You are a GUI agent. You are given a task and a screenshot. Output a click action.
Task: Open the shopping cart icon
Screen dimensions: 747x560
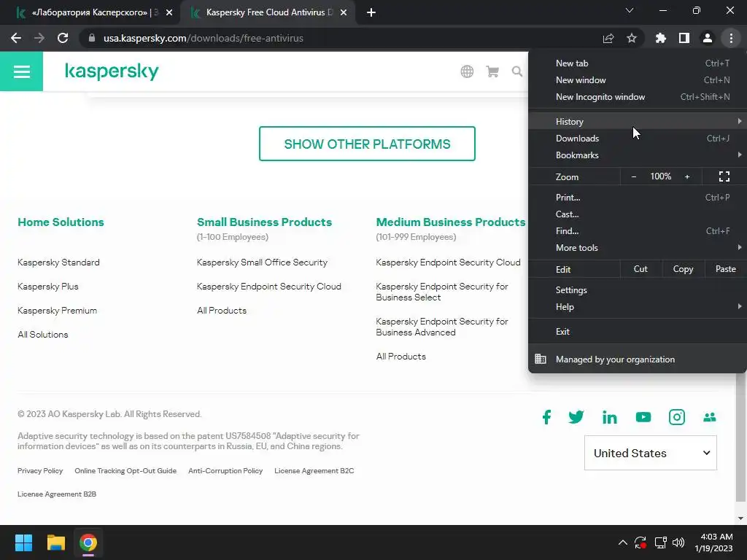tap(492, 71)
